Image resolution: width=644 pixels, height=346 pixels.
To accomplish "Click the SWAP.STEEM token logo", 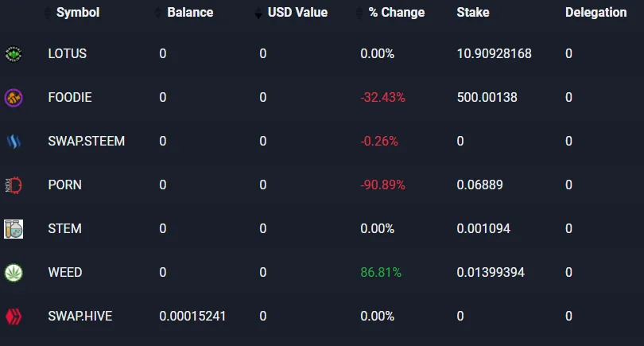I will 14,142.
